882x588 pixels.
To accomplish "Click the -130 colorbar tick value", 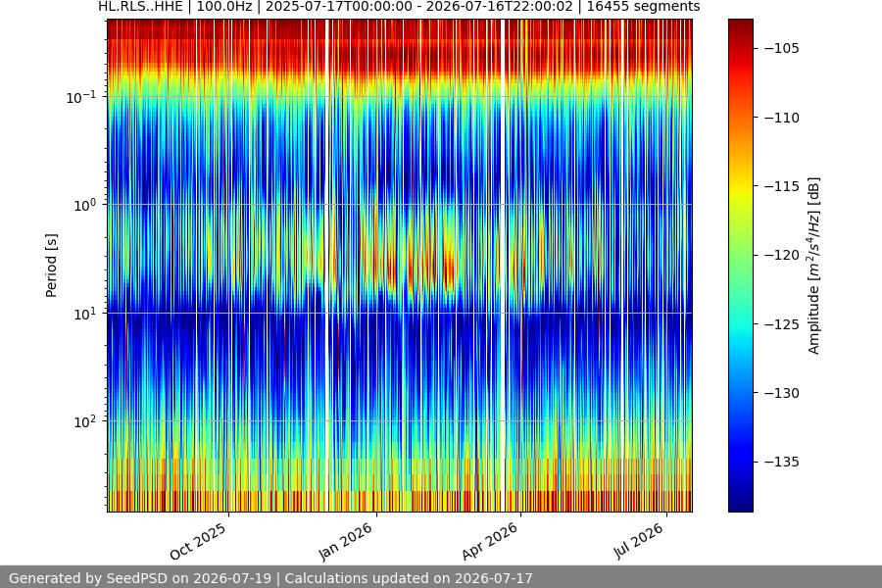I will [782, 393].
